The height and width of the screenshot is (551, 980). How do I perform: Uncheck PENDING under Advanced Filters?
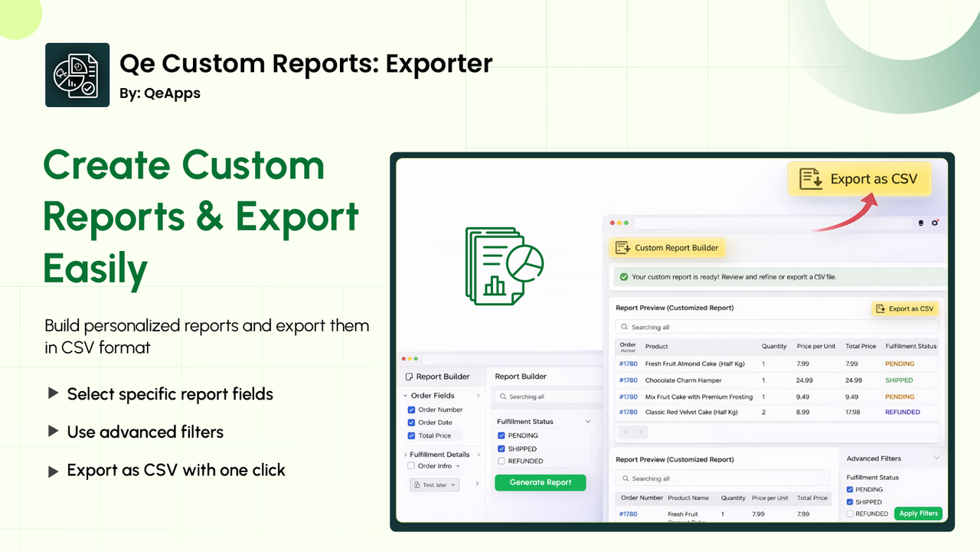850,490
